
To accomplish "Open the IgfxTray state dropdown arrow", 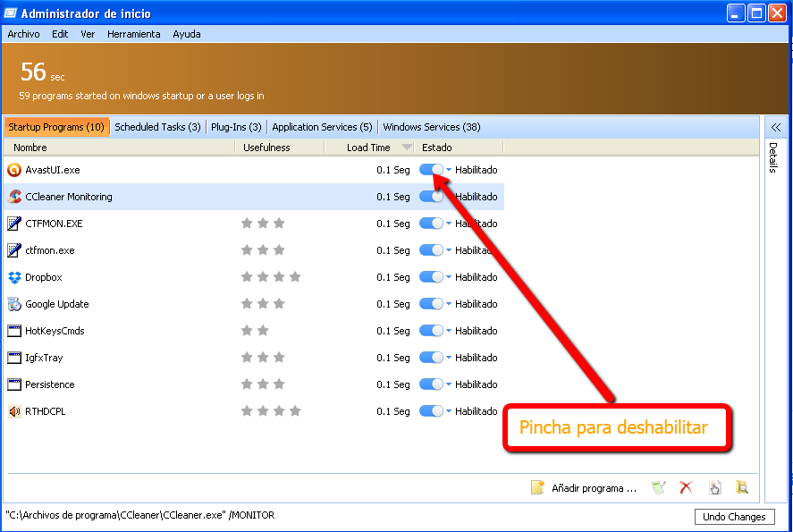I will (449, 358).
